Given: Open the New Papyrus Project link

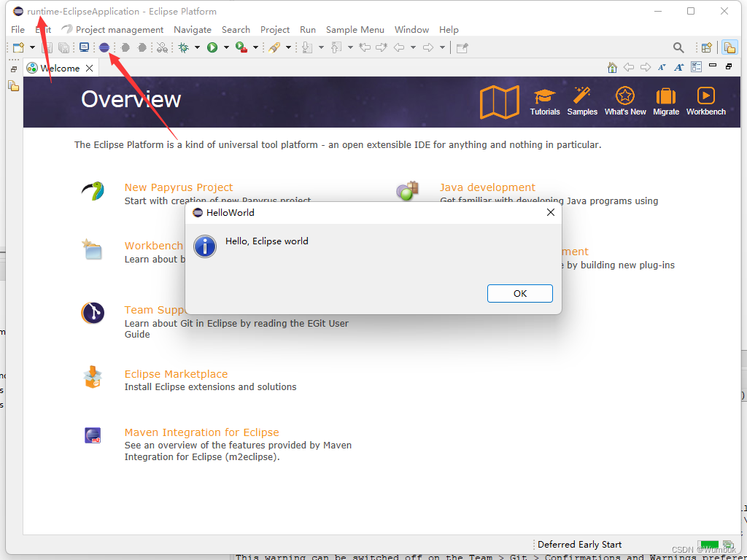Looking at the screenshot, I should (179, 187).
